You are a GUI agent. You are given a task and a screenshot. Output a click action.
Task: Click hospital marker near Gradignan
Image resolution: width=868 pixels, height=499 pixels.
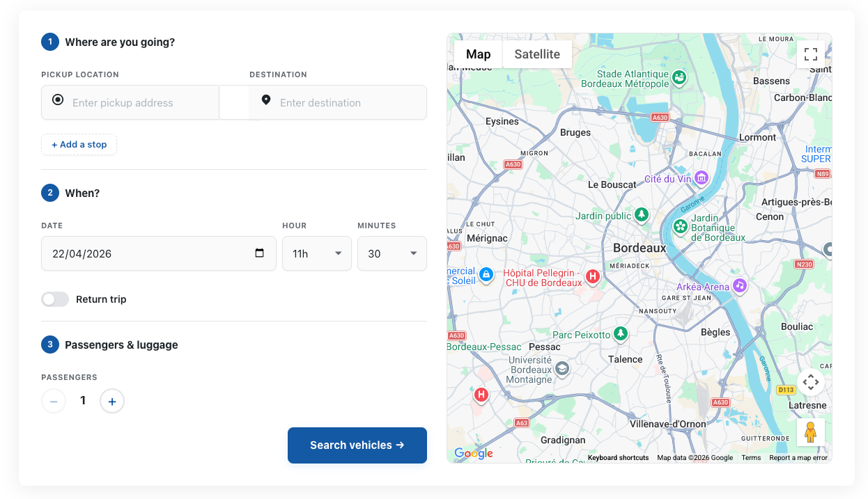[481, 395]
